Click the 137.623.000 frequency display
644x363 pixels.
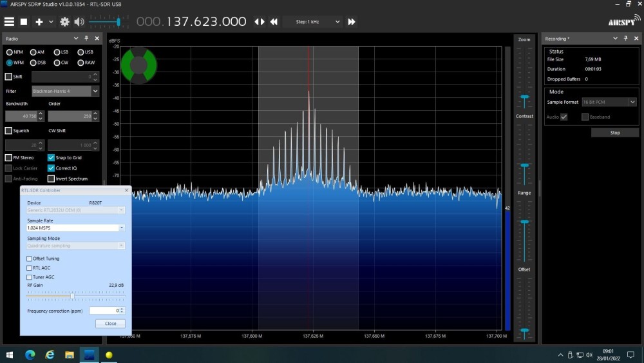pos(206,21)
